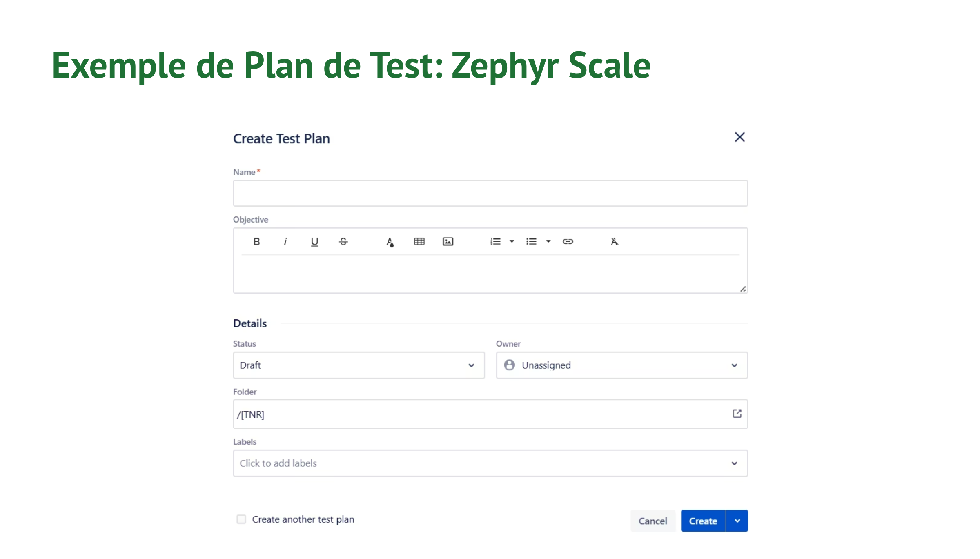Viewport: 980px width, 559px height.
Task: Apply underline formatting
Action: pos(314,242)
